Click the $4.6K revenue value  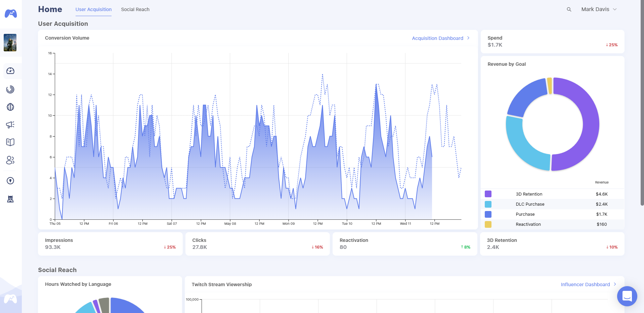[x=602, y=194]
